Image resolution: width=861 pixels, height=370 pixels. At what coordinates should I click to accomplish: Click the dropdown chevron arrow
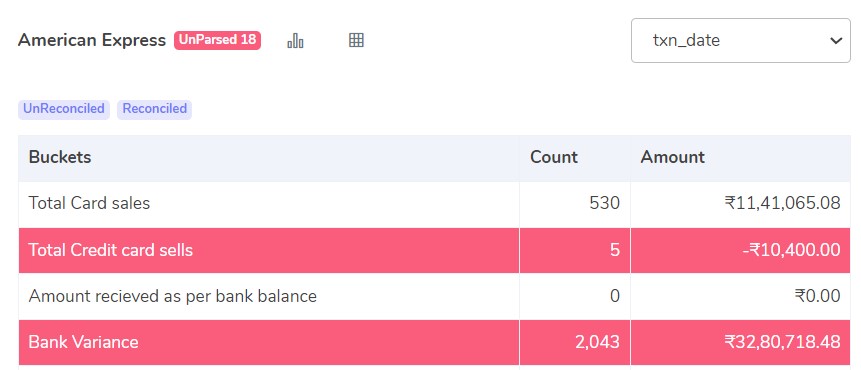pos(836,41)
